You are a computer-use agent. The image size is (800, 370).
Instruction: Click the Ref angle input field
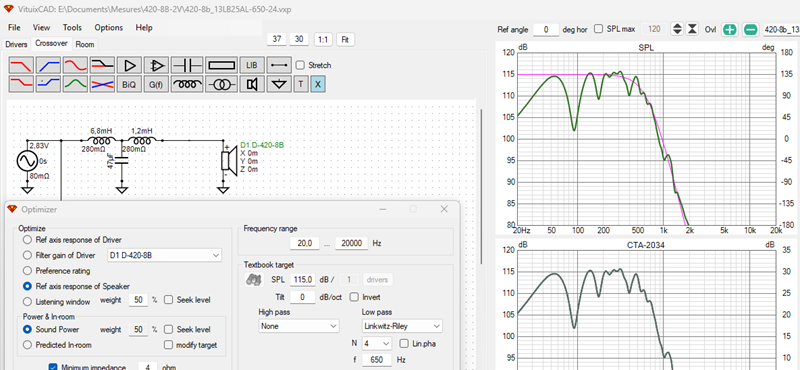click(546, 30)
